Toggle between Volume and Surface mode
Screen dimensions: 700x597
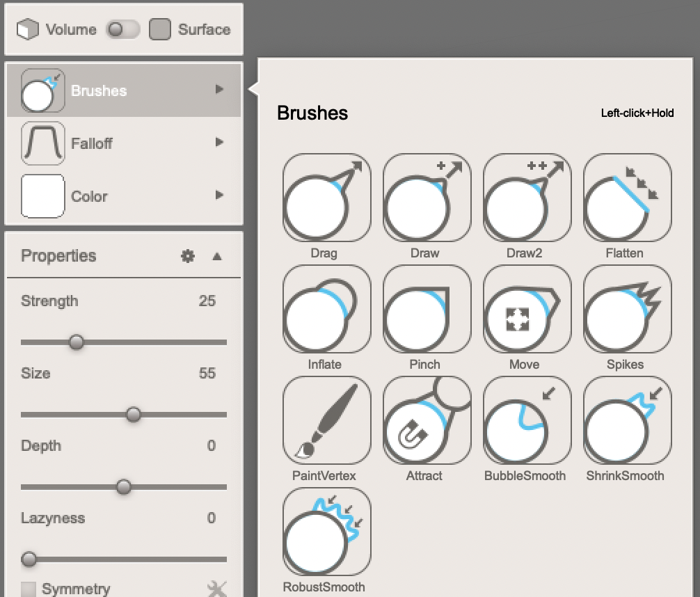tap(123, 29)
